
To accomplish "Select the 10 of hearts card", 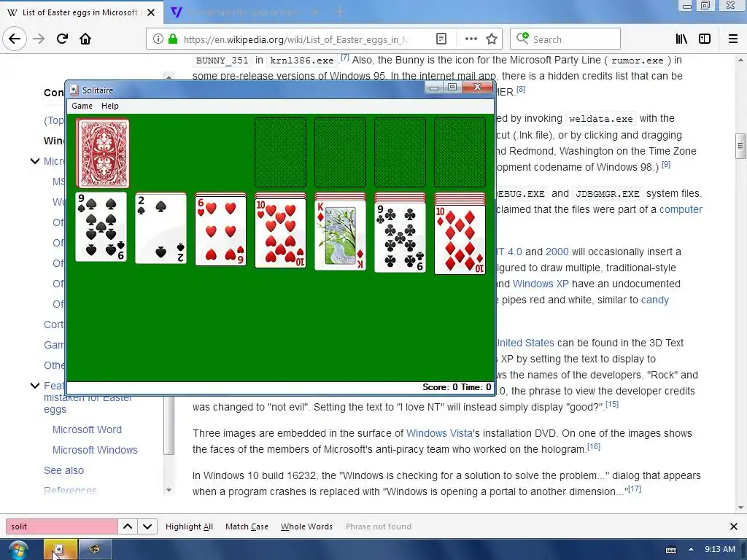I will (281, 233).
